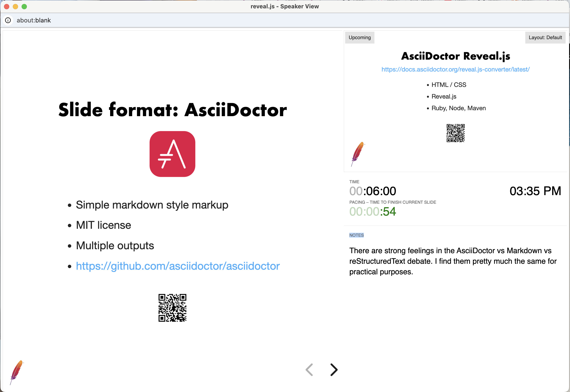Click the AsciiDoctor Reveal.js upcoming slide title
The width and height of the screenshot is (570, 392).
(455, 56)
